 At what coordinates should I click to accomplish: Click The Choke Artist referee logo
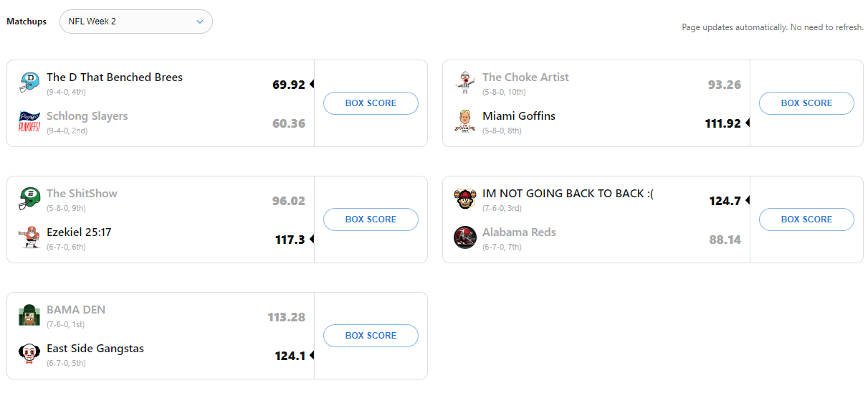point(465,83)
